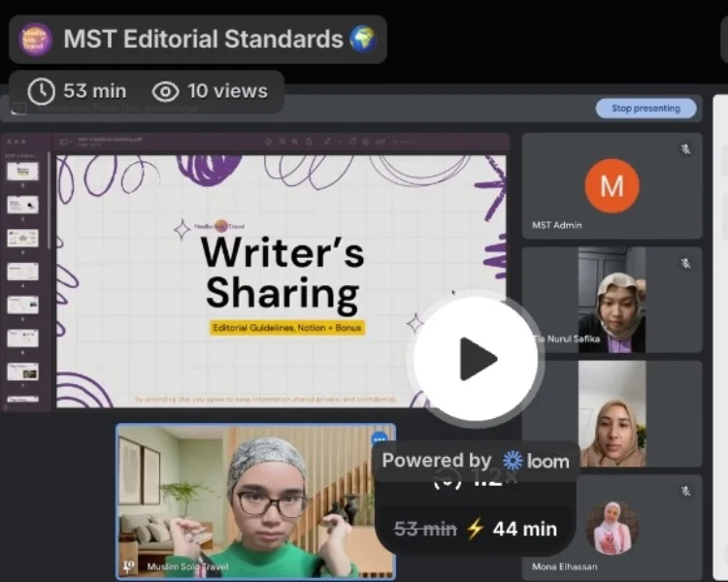The image size is (728, 582).
Task: Click the MST channel avatar logo
Action: coord(36,39)
